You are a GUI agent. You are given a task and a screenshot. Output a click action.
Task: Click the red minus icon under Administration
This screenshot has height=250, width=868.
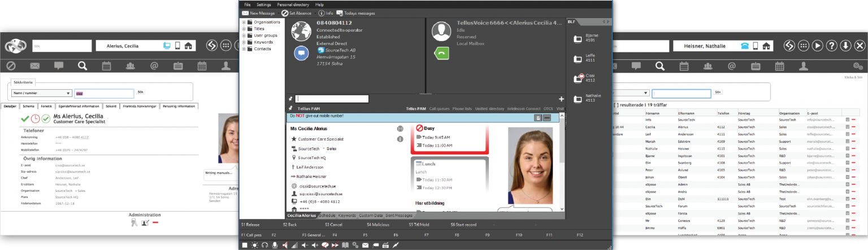pyautogui.click(x=155, y=222)
